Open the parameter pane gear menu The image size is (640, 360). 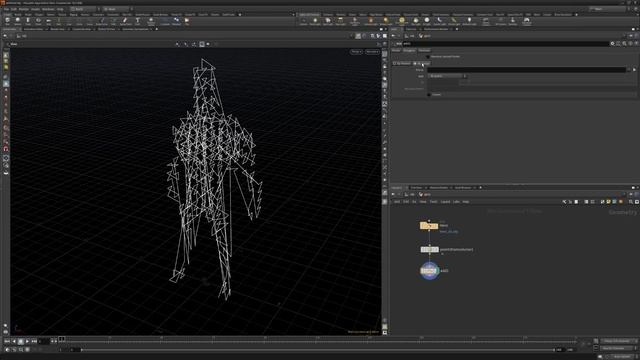[612, 43]
